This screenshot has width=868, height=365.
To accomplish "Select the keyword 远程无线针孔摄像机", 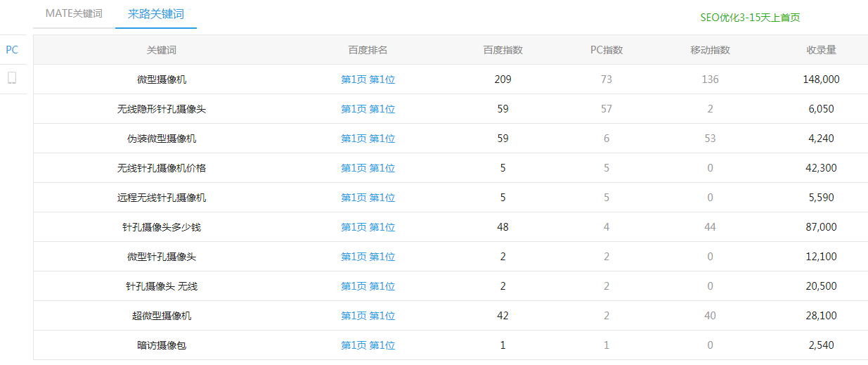I will pyautogui.click(x=162, y=198).
